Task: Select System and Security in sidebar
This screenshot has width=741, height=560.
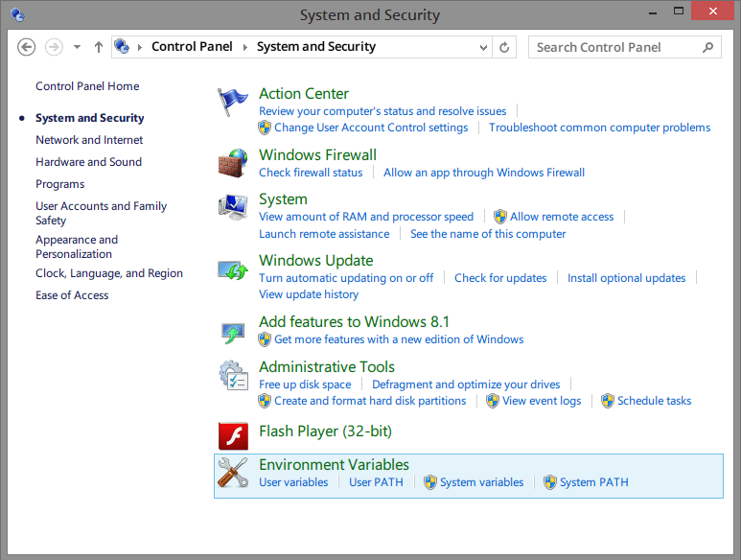Action: tap(90, 118)
